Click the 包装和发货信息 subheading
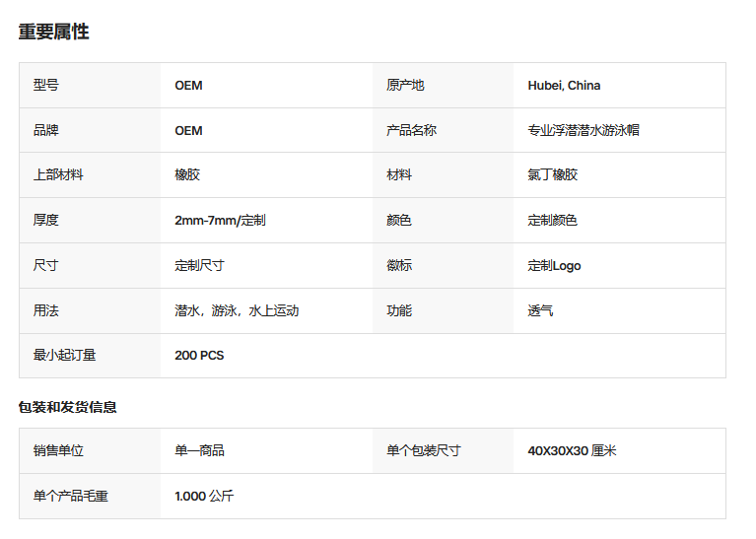756x539 pixels. pos(67,407)
